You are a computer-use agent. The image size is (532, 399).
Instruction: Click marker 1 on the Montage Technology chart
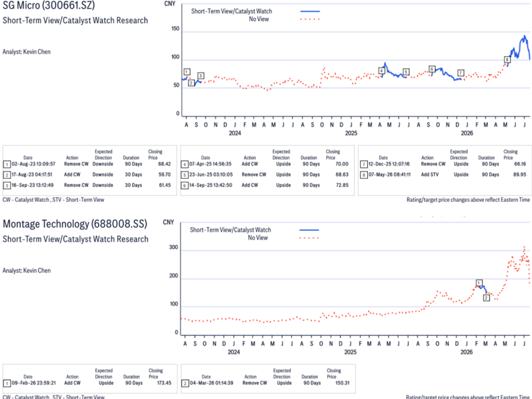click(x=479, y=283)
